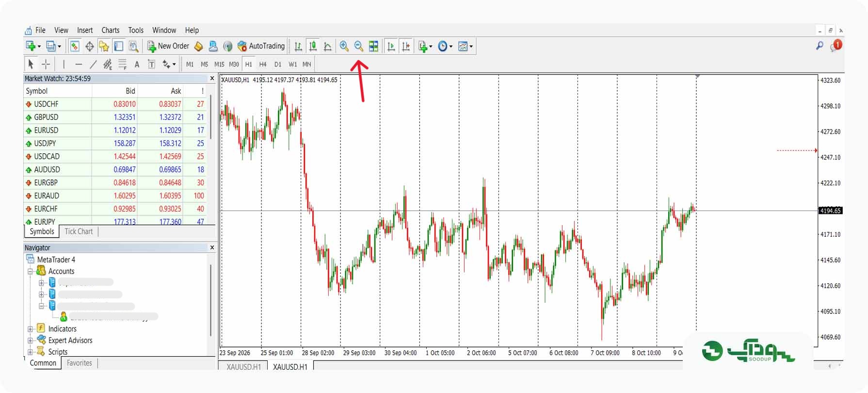Open the Charts menu
This screenshot has height=393, width=868.
pos(110,30)
